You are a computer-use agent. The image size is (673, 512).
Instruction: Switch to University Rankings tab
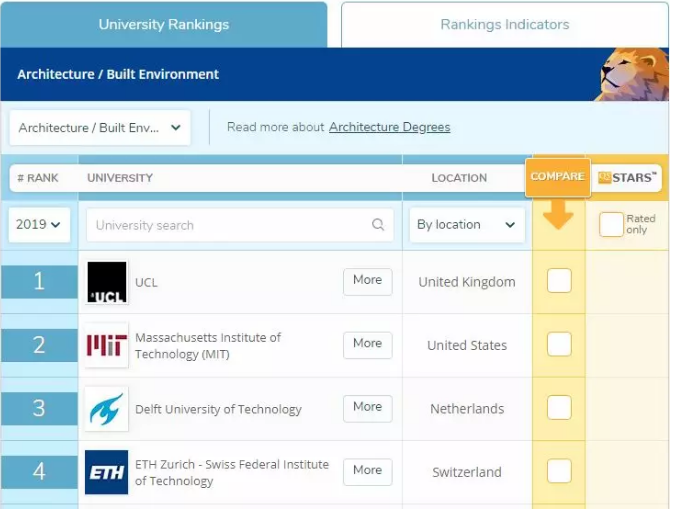164,24
